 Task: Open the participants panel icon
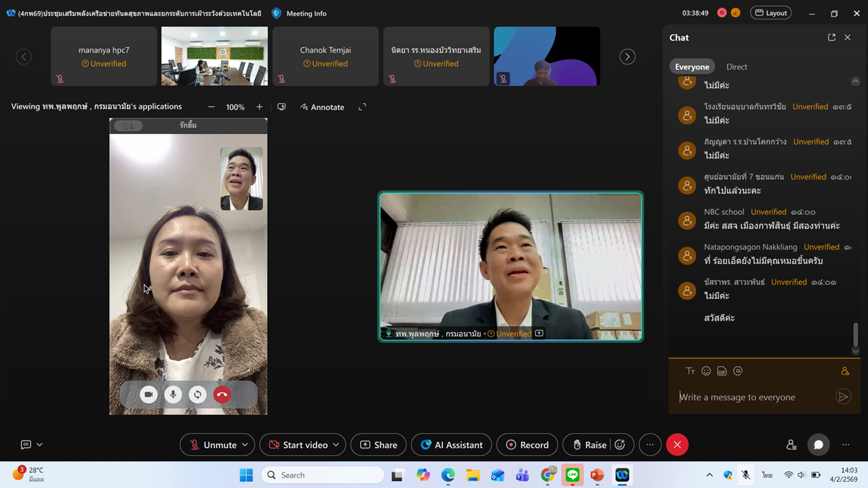click(791, 445)
